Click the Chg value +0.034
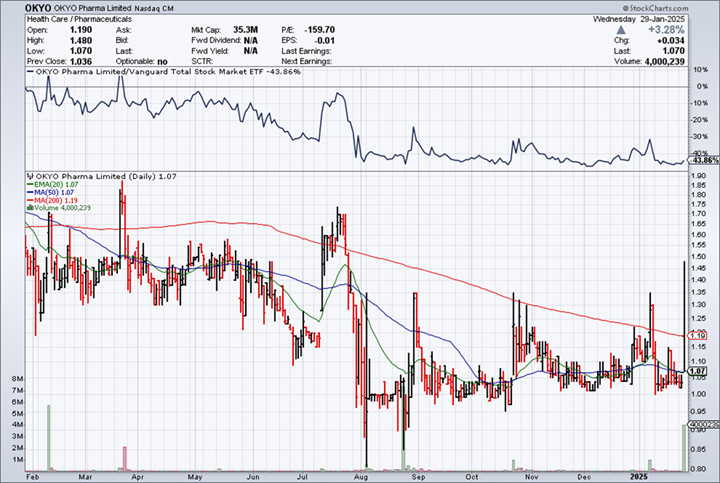This screenshot has height=483, width=720. point(670,40)
